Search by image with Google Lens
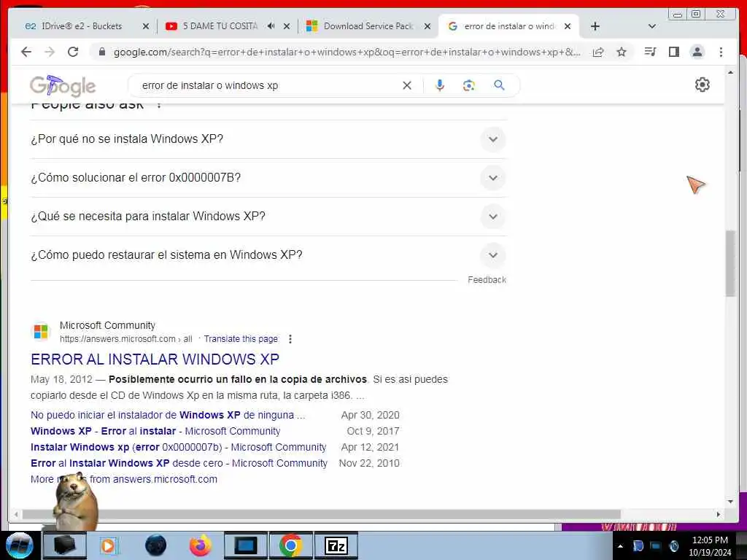Viewport: 747px width, 560px height. (x=469, y=85)
